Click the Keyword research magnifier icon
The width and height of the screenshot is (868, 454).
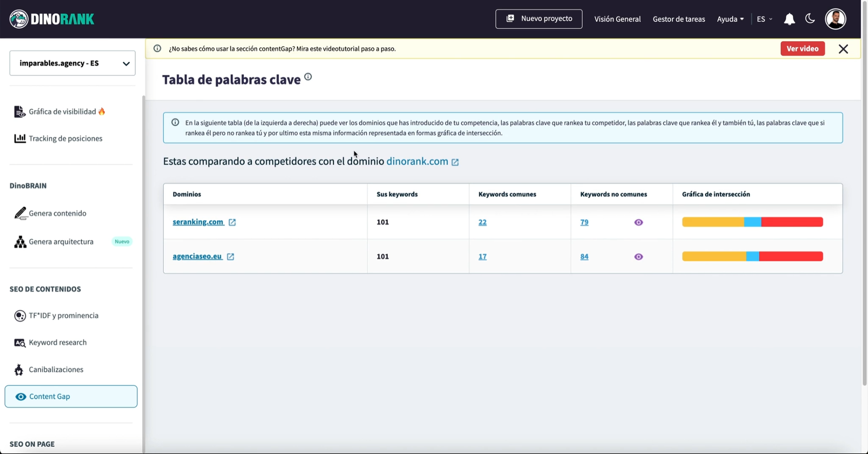pos(20,343)
